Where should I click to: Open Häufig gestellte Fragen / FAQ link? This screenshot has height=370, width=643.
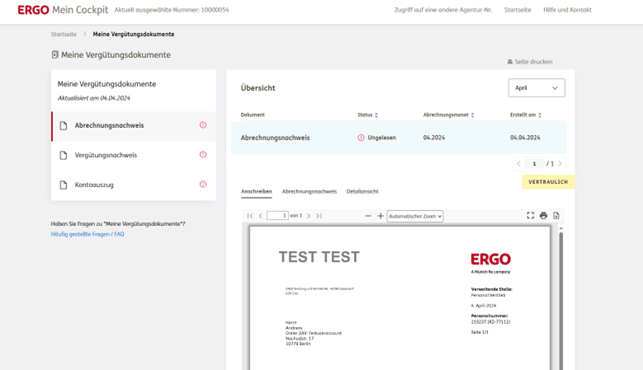click(x=87, y=234)
